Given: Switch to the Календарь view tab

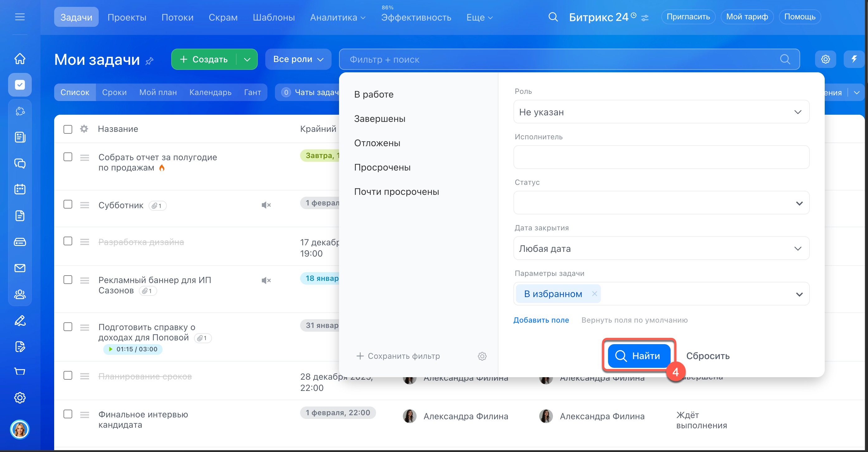Looking at the screenshot, I should coord(210,92).
